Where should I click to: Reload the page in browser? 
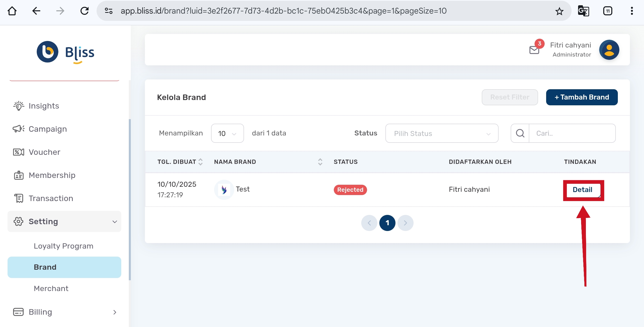click(x=85, y=11)
